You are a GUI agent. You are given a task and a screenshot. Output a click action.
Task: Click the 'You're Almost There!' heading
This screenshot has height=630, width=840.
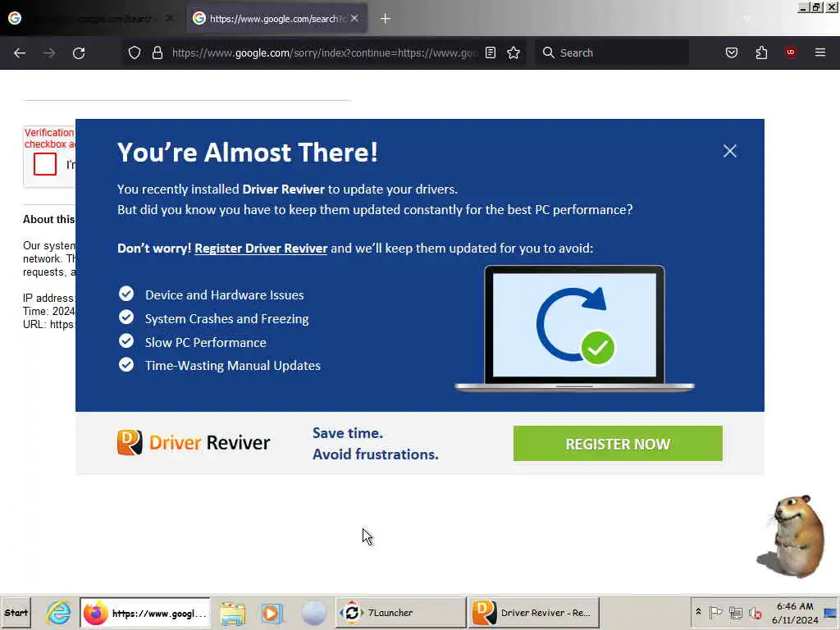click(248, 153)
